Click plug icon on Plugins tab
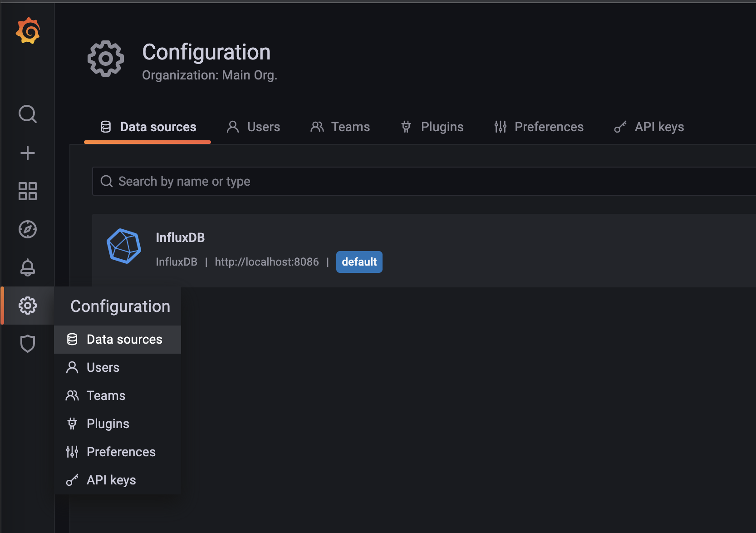Image resolution: width=756 pixels, height=533 pixels. (406, 127)
